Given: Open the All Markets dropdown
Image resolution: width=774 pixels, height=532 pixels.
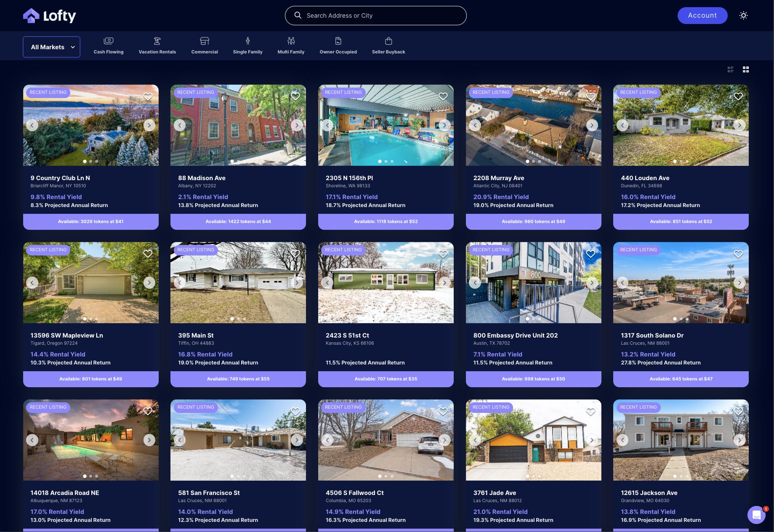Looking at the screenshot, I should (x=51, y=47).
